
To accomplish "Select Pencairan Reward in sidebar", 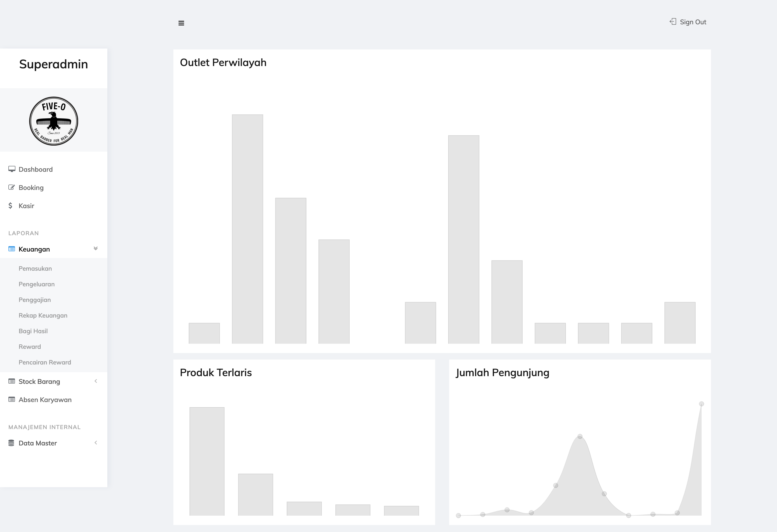I will pos(45,362).
